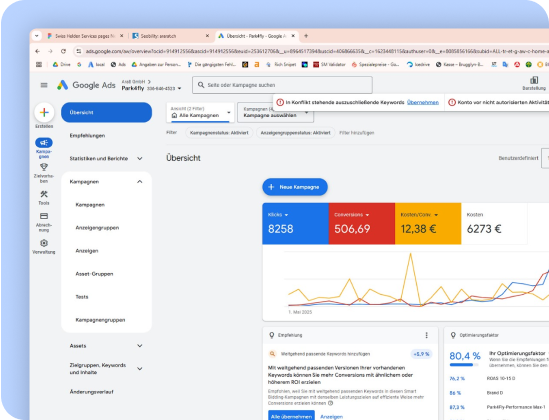This screenshot has height=420, width=549.
Task: Click the site info icon in address bar
Action: 79,51
